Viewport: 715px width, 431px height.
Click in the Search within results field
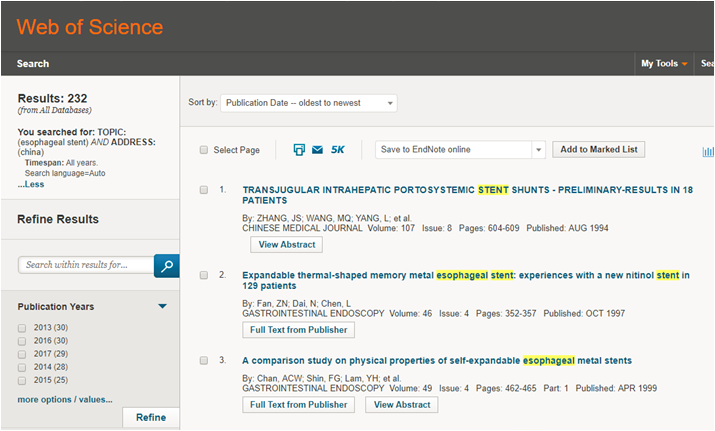point(86,265)
